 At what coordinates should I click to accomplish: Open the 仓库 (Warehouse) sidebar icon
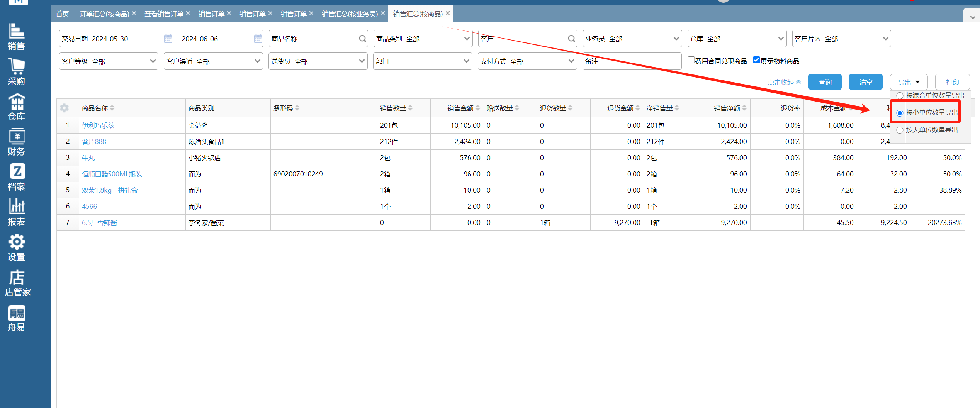click(16, 107)
